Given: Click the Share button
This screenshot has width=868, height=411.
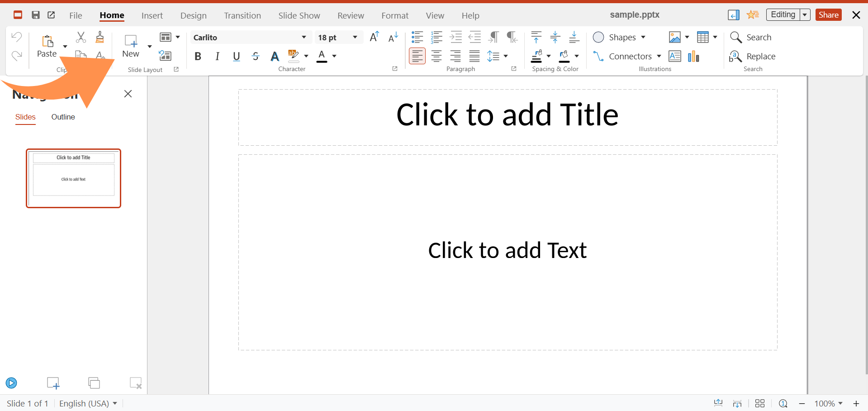Looking at the screenshot, I should point(828,14).
